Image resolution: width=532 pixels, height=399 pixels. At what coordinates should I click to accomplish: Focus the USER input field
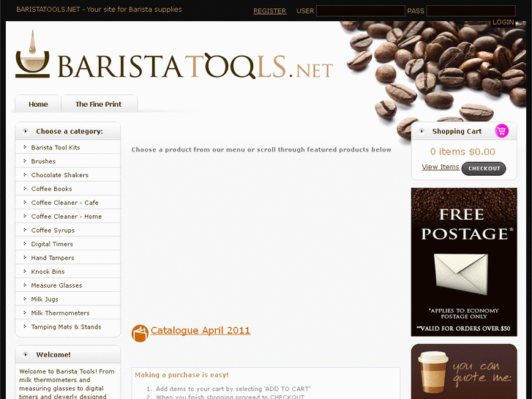[x=360, y=11]
